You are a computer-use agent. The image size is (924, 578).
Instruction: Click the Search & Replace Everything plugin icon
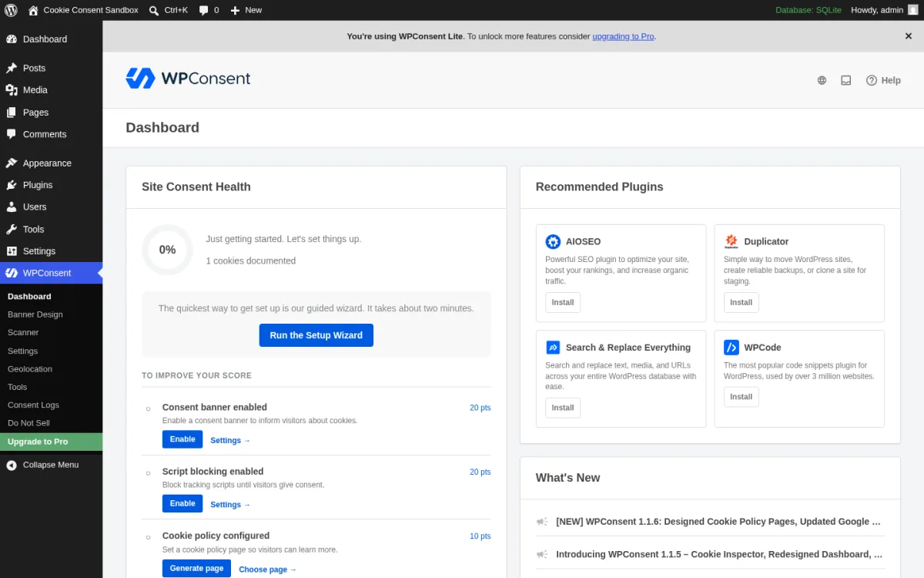(553, 348)
